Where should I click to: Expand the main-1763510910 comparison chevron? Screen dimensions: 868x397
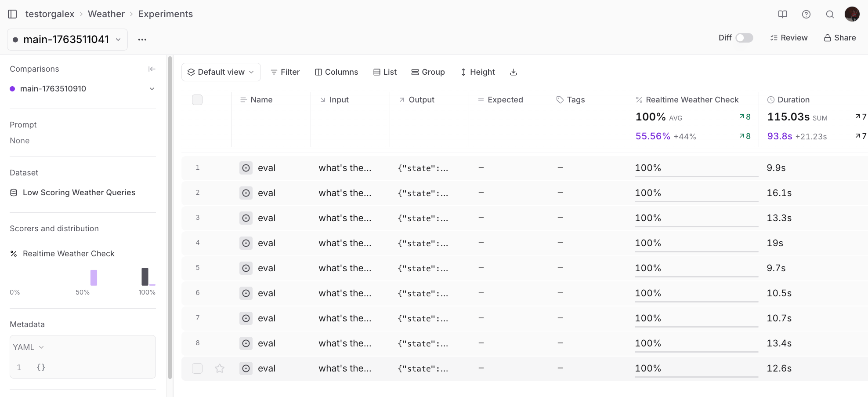pos(152,89)
